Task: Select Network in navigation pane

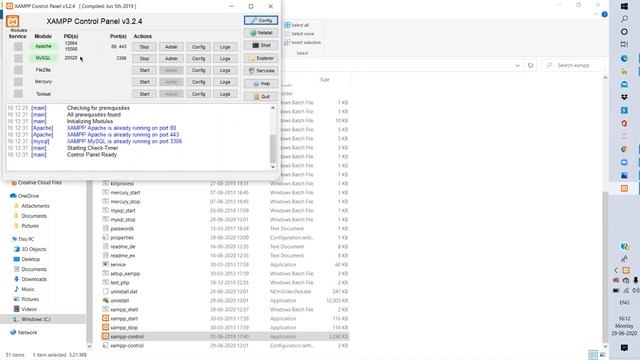Action: 24,333
